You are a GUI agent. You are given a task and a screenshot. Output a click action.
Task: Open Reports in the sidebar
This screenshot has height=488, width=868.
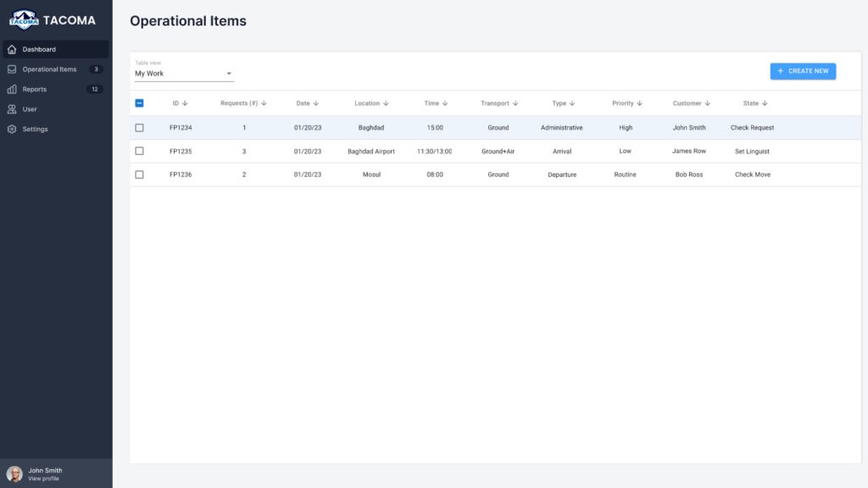click(x=35, y=89)
